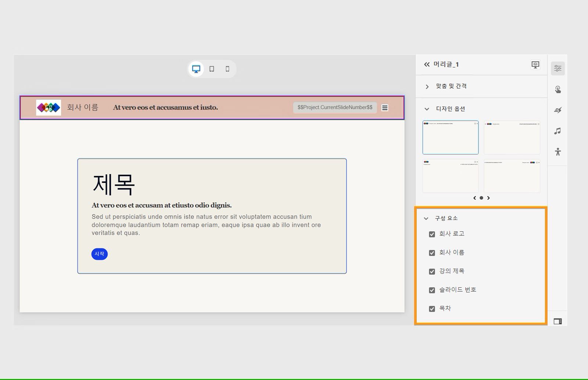Open the audio panel via music note
588x380 pixels.
(x=558, y=131)
